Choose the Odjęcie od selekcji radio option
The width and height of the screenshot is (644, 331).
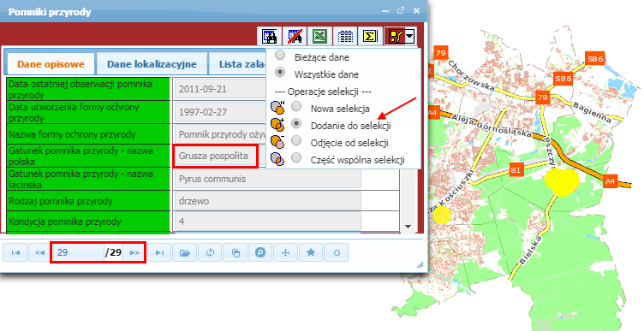pos(296,140)
